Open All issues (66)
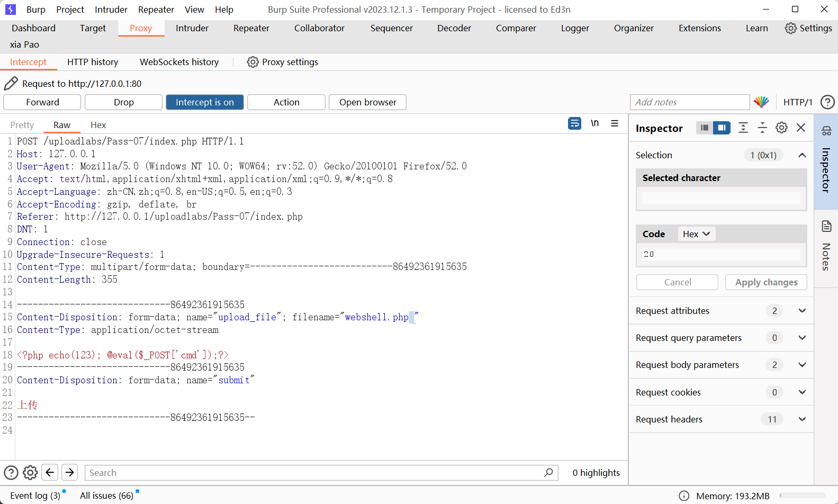Screen dimensions: 838x504 tap(106, 496)
